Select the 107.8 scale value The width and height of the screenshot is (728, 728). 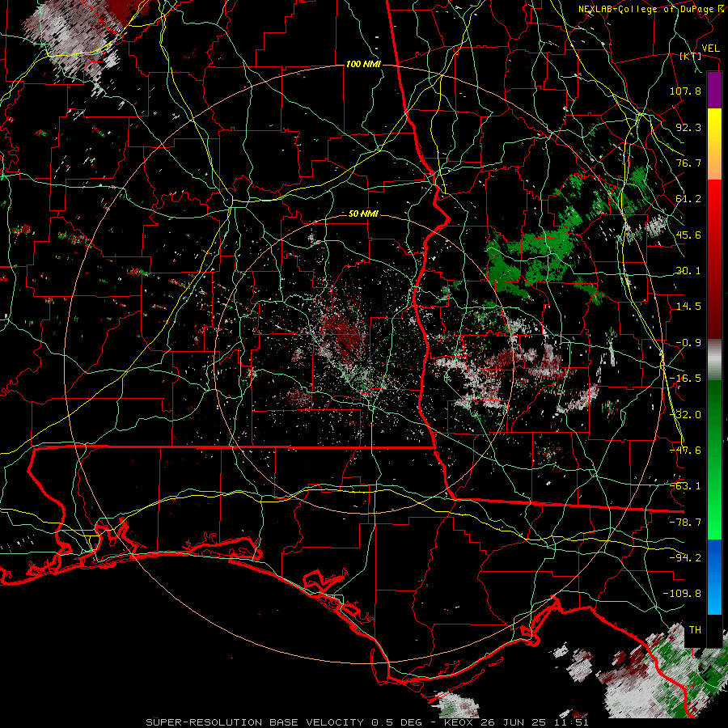click(685, 91)
